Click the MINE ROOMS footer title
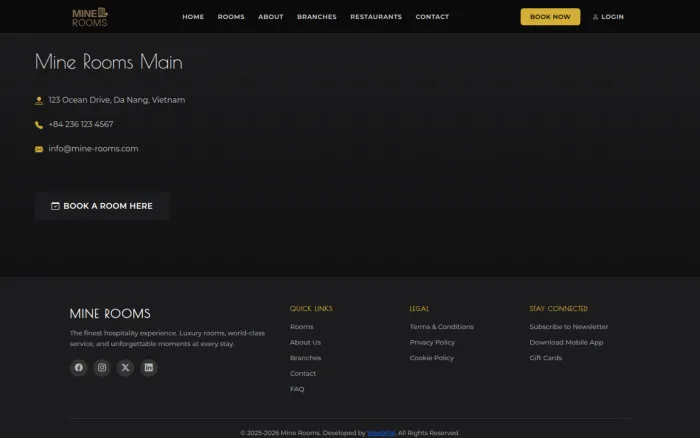The width and height of the screenshot is (700, 438). 110,313
